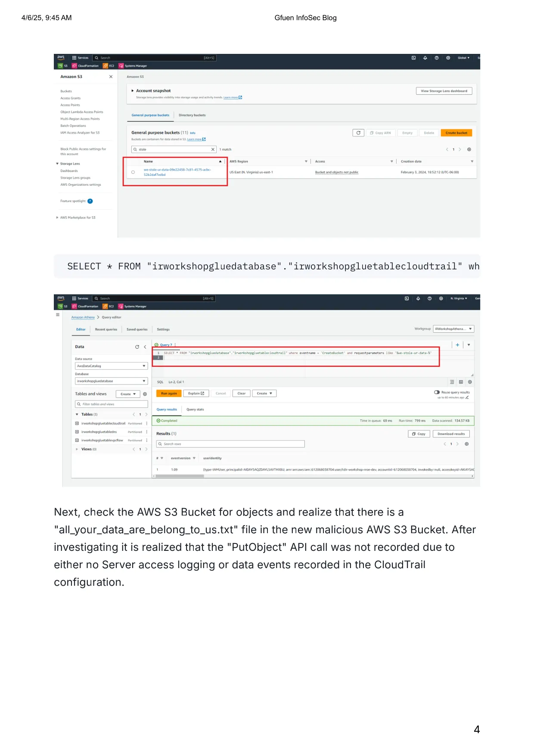Switch to General purpose buckets tab

coord(150,115)
